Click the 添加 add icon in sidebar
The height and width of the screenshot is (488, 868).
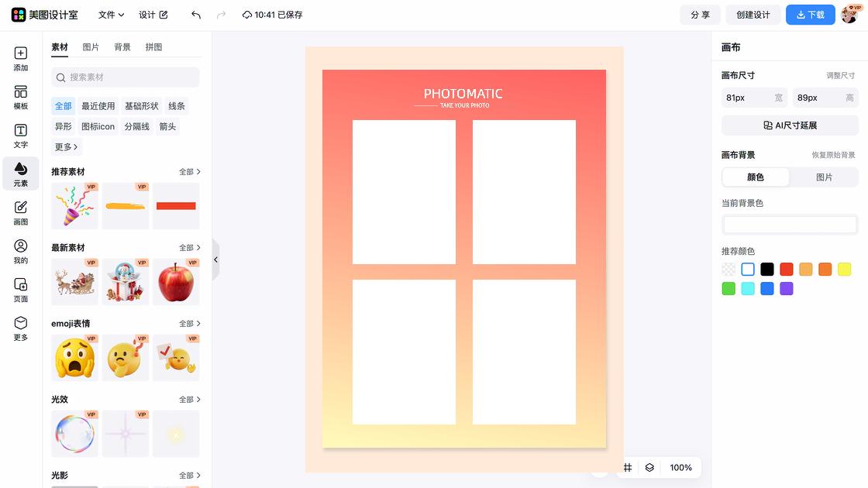point(21,59)
